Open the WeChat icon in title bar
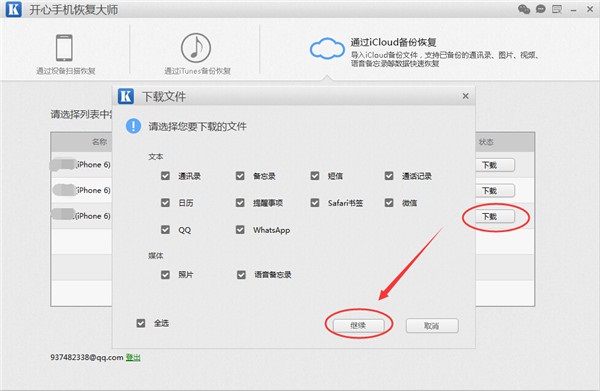 click(x=524, y=9)
